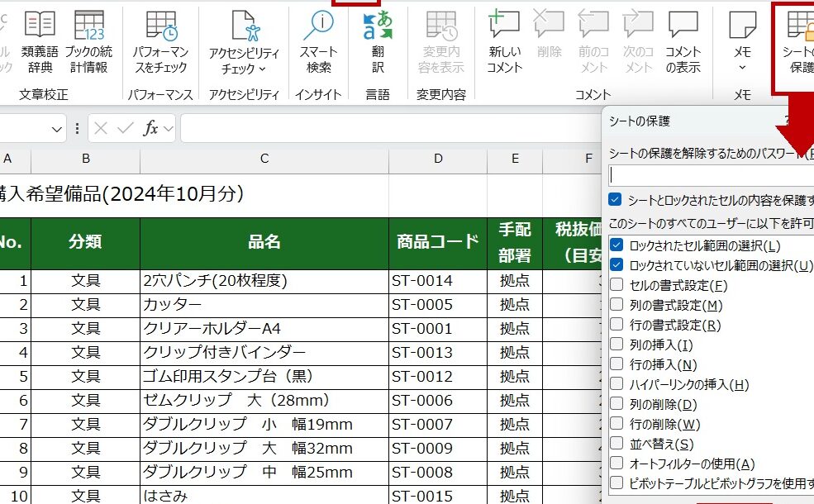Click the Protect Sheet (シートの保護) ribbon icon

pos(798,43)
